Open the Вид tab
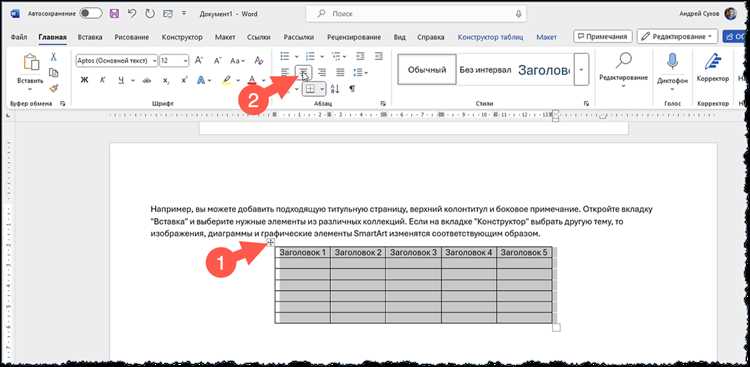 click(399, 37)
